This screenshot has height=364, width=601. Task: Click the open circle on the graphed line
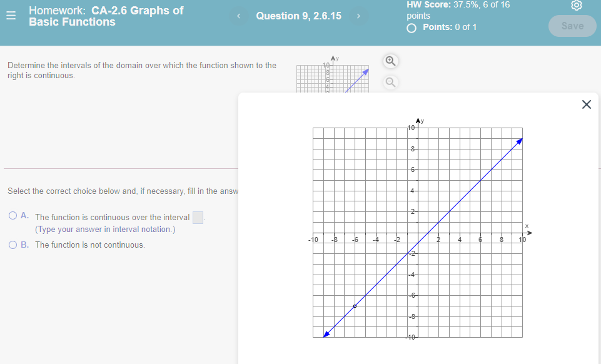coord(356,306)
